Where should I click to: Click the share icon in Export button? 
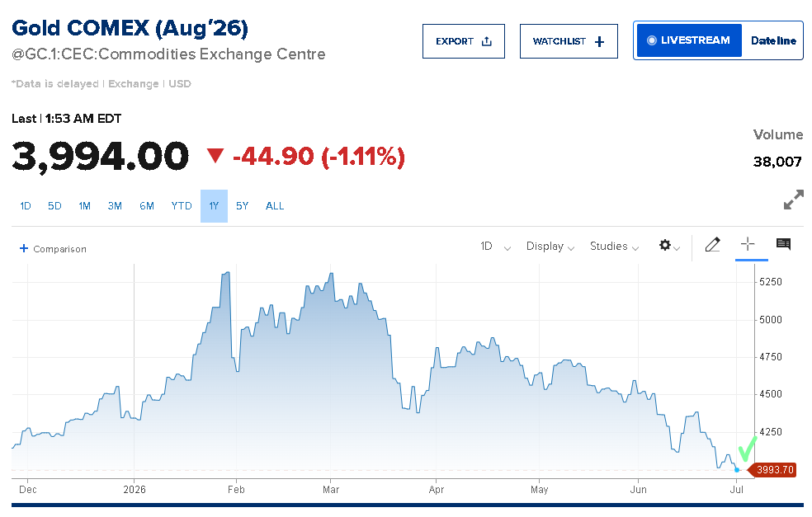click(x=486, y=41)
